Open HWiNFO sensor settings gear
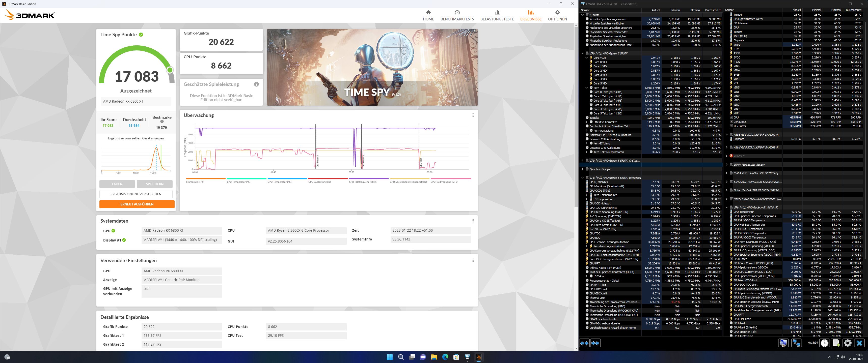Viewport: 868px width, 363px height. click(x=848, y=343)
